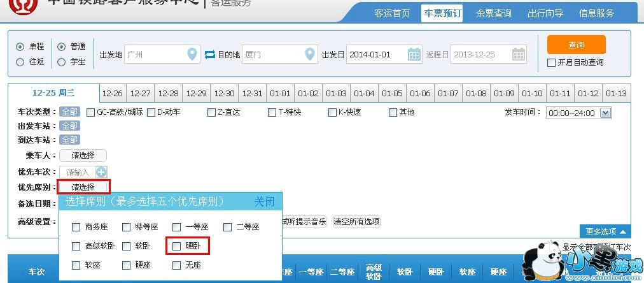The height and width of the screenshot is (283, 644).
Task: Open the 车票预订 nav item
Action: point(442,13)
